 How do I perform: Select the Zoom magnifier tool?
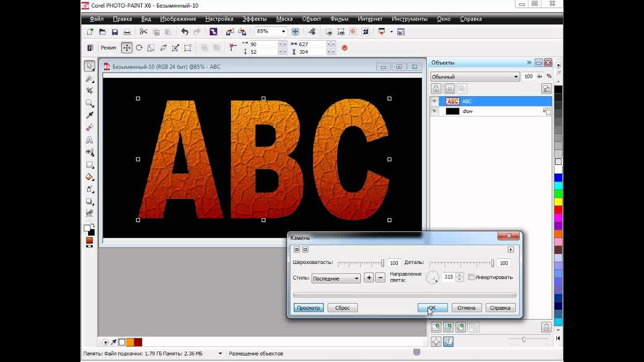click(x=90, y=103)
